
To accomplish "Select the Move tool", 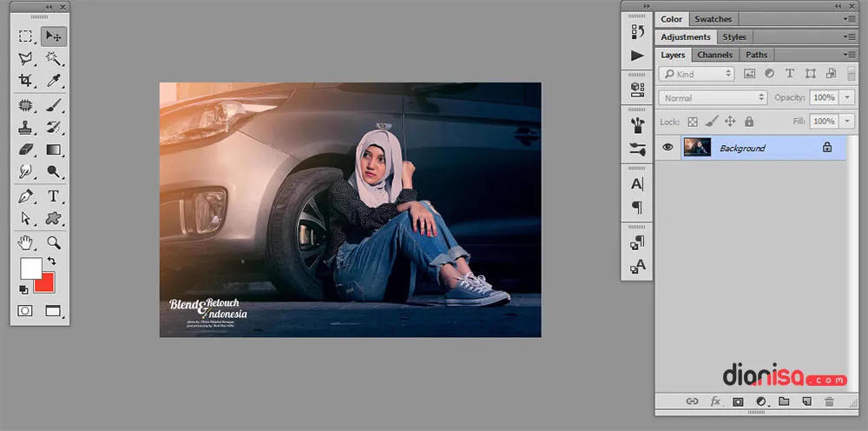I will point(54,37).
